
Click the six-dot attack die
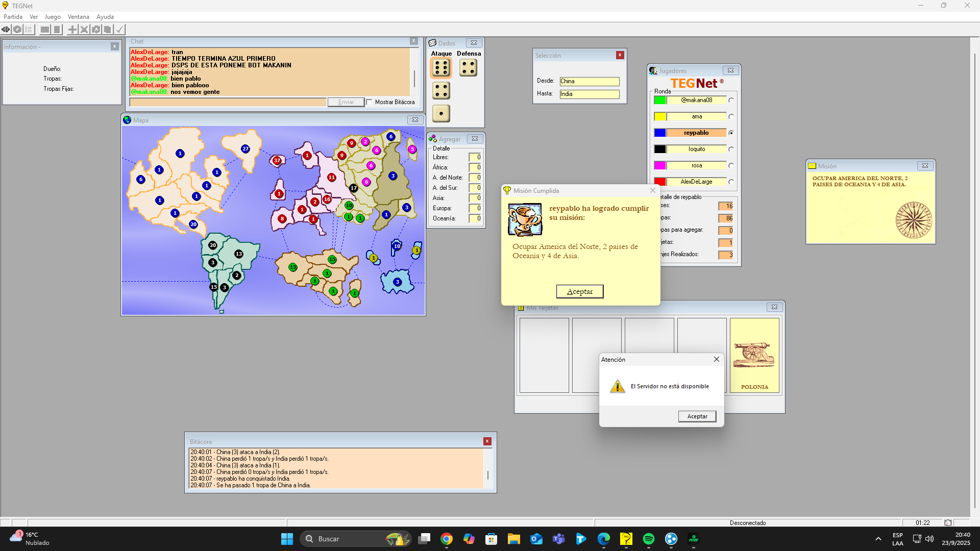tap(441, 67)
